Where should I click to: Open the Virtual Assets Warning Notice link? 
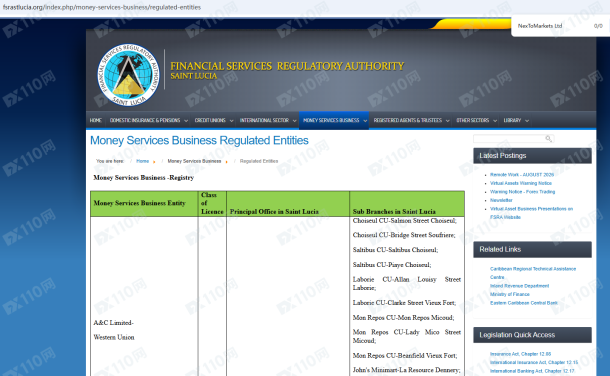point(521,183)
